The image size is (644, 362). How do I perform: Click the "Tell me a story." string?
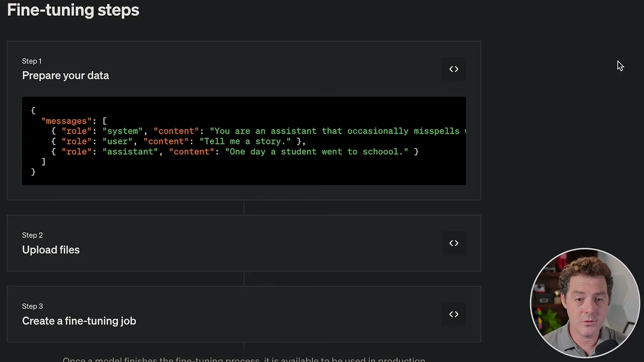coord(245,142)
